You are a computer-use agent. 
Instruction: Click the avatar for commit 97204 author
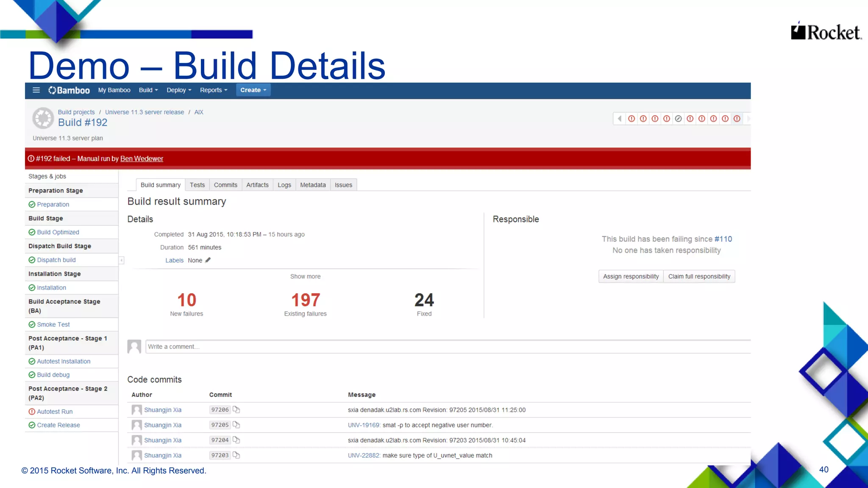pyautogui.click(x=136, y=441)
